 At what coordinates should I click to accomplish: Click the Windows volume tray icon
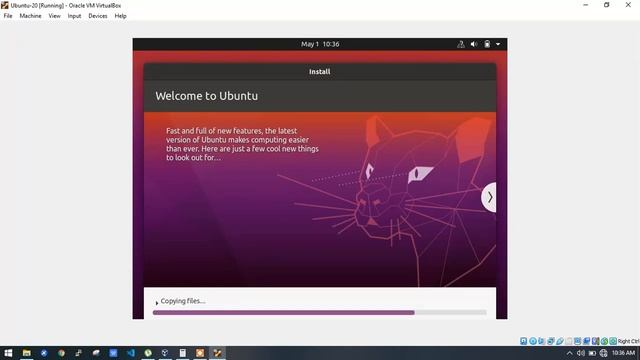(x=581, y=353)
